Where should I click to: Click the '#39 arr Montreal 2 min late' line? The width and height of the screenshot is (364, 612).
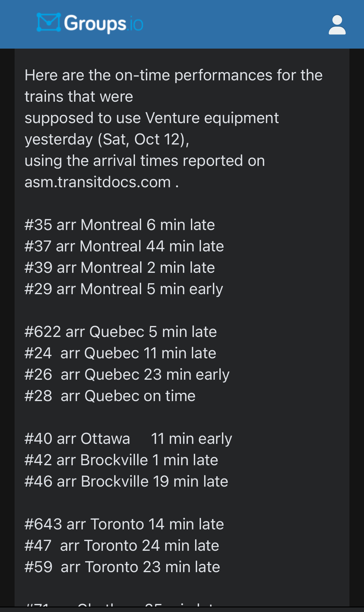coord(119,268)
